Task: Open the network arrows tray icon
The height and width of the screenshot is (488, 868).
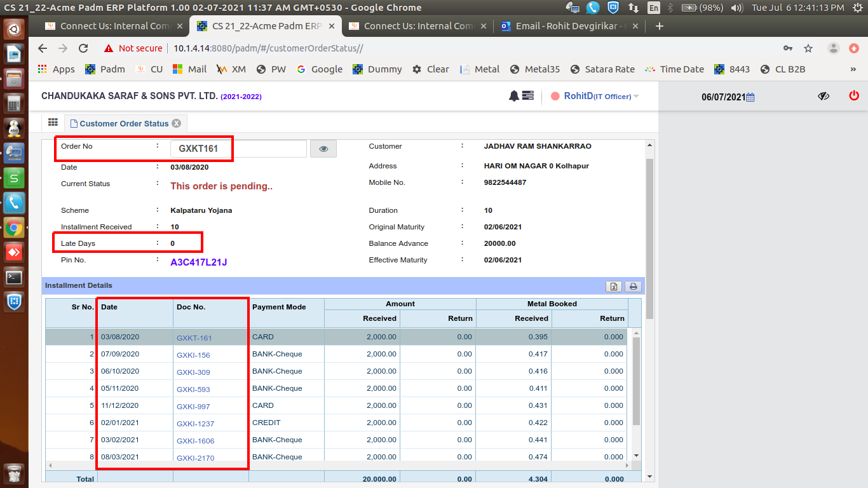Action: 633,8
